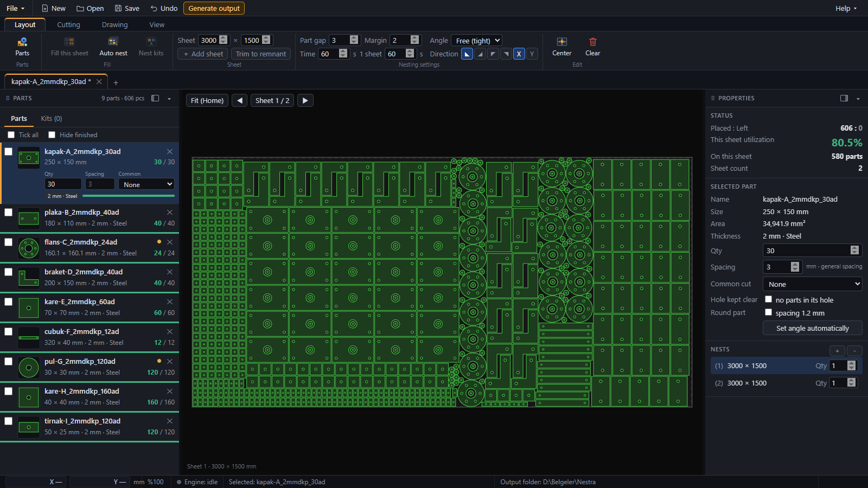This screenshot has height=488, width=868.
Task: Click the New file button
Action: pyautogui.click(x=53, y=8)
